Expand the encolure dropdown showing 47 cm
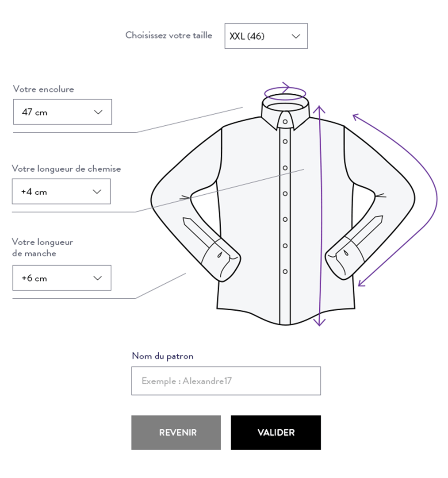448x478 pixels. pos(62,112)
